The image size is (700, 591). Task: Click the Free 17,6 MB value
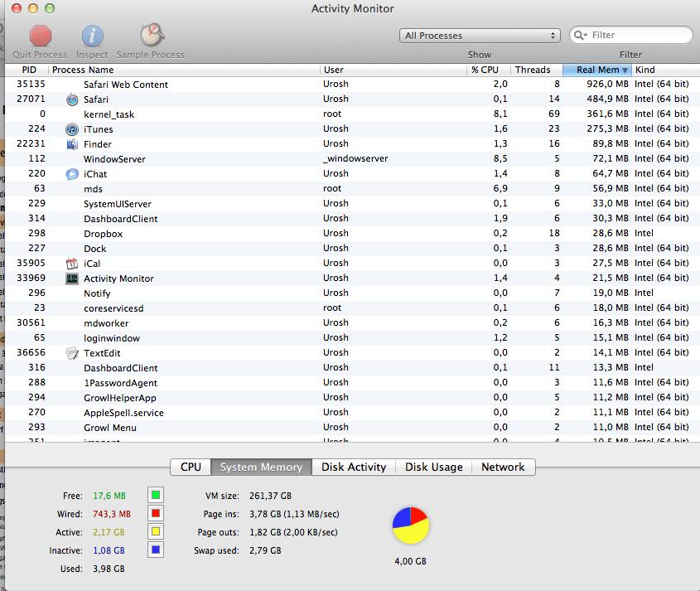point(109,496)
